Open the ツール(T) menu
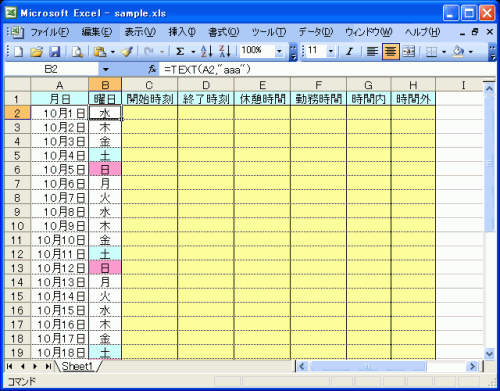500x391 pixels. [x=269, y=32]
